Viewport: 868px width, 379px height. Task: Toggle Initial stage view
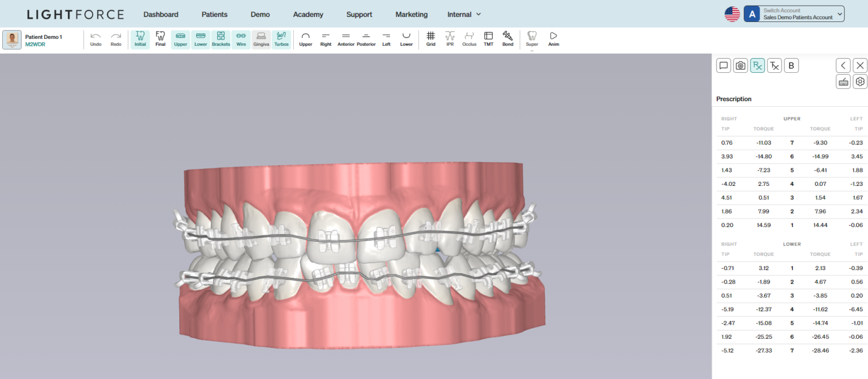pyautogui.click(x=140, y=39)
